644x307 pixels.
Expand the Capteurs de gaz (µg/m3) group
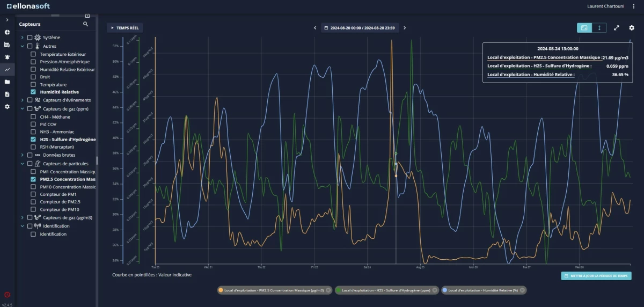(x=22, y=217)
